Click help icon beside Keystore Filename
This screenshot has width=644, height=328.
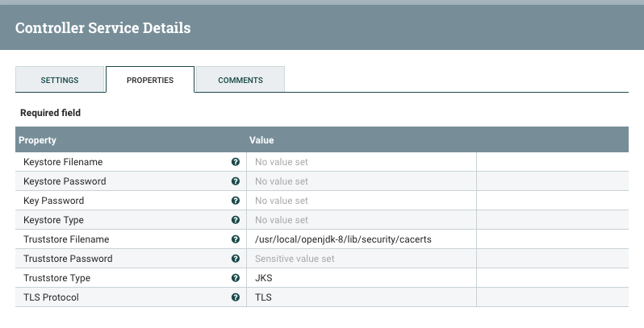(236, 162)
